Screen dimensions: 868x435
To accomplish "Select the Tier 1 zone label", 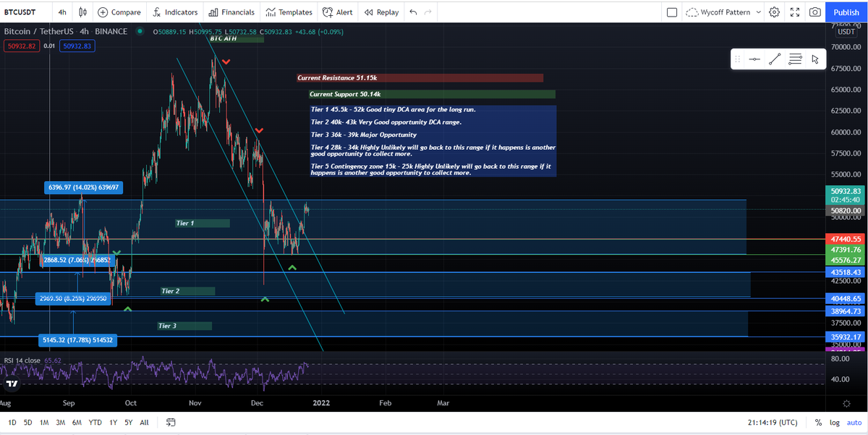I will coord(203,223).
